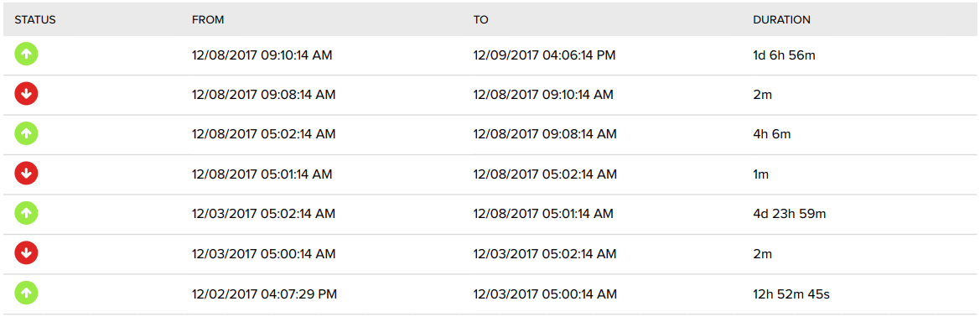Image resolution: width=980 pixels, height=322 pixels.
Task: Click the TO column header
Action: 480,20
